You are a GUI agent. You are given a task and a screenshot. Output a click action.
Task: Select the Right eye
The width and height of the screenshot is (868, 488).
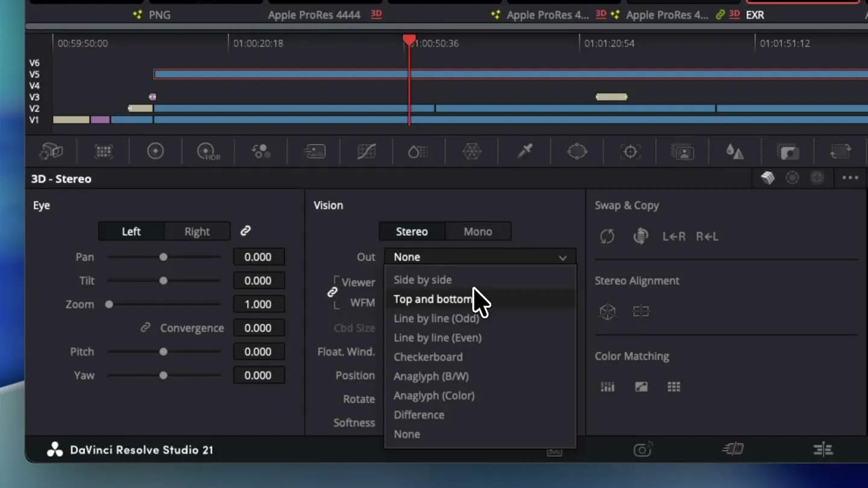coord(197,231)
